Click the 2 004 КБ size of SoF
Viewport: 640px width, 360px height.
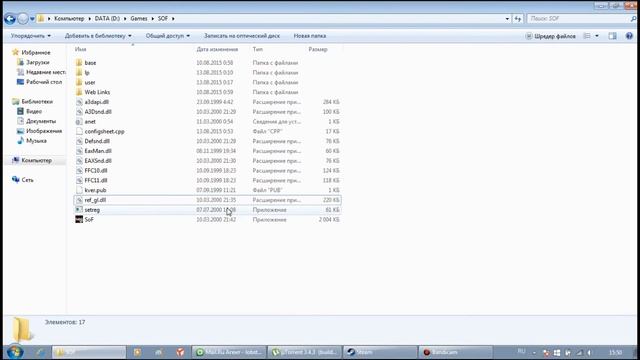click(329, 220)
